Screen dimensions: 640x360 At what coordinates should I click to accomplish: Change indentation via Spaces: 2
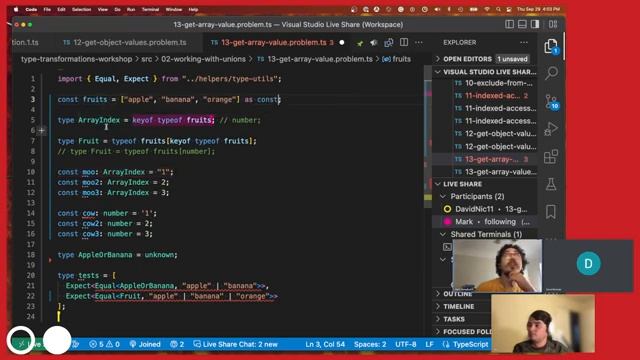pos(370,344)
